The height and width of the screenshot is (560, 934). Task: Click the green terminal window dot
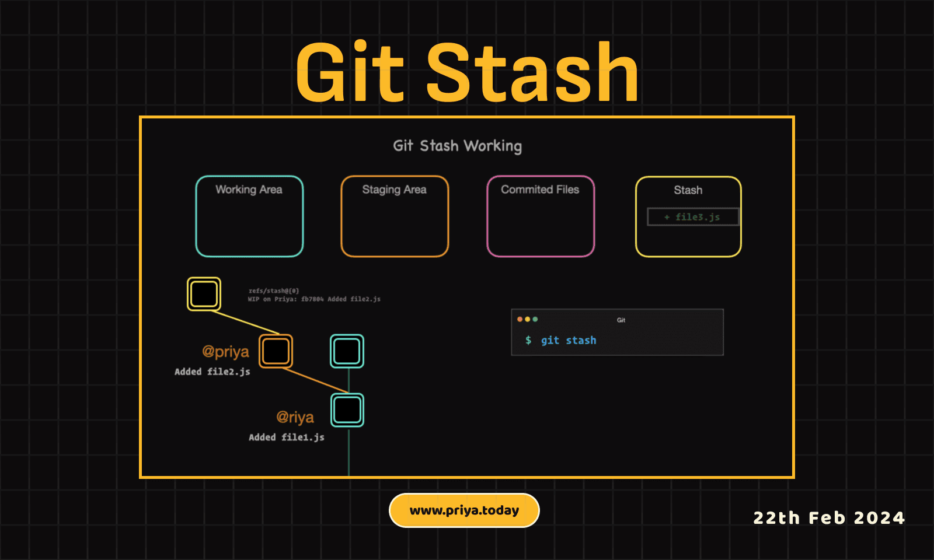[535, 319]
